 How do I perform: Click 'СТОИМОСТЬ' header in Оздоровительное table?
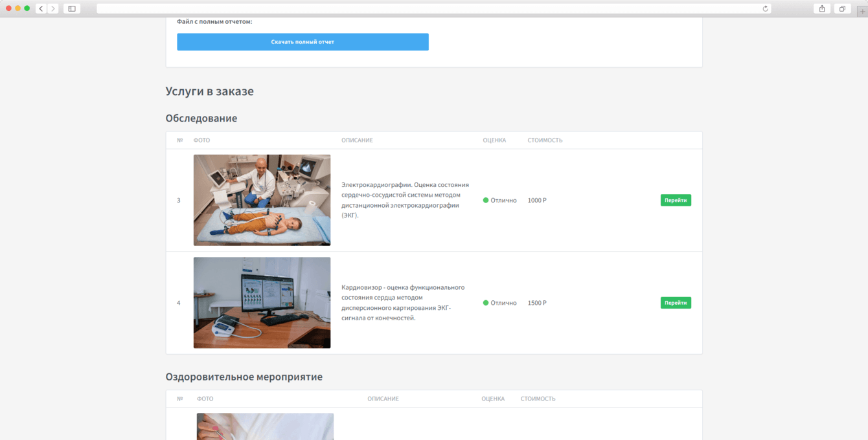click(538, 399)
